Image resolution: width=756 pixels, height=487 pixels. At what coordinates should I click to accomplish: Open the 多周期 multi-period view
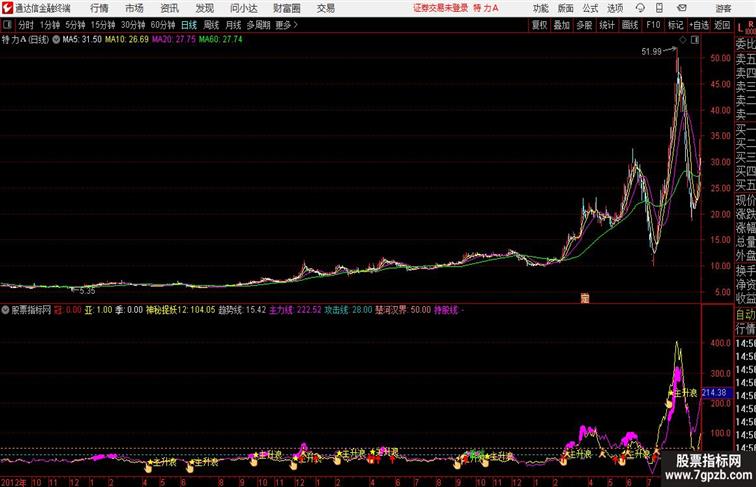258,25
